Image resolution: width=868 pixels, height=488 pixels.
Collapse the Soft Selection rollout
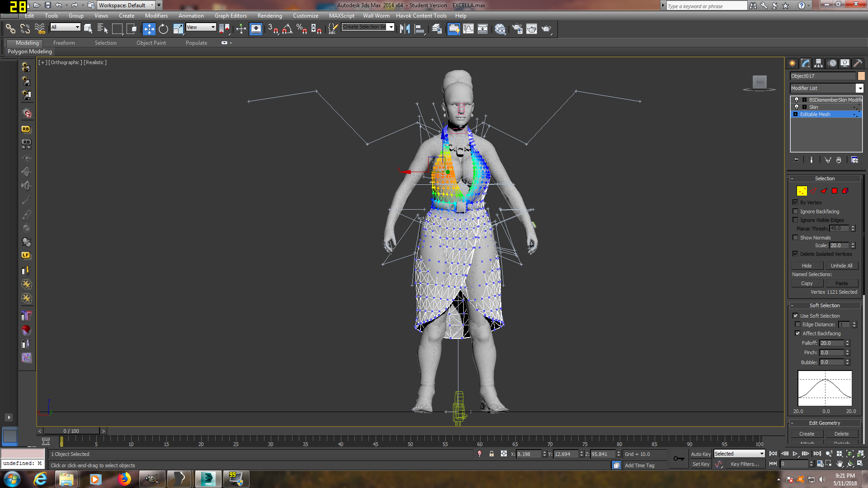click(x=824, y=305)
